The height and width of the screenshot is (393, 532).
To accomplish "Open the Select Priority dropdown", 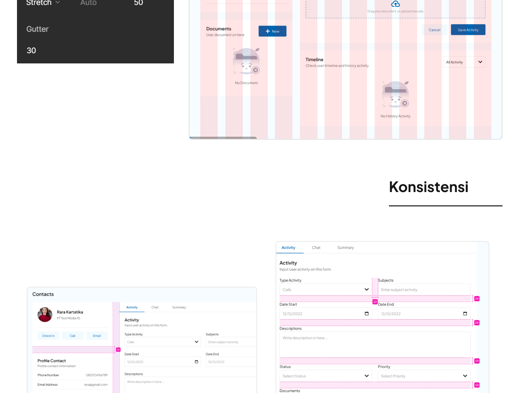I will pos(424,376).
